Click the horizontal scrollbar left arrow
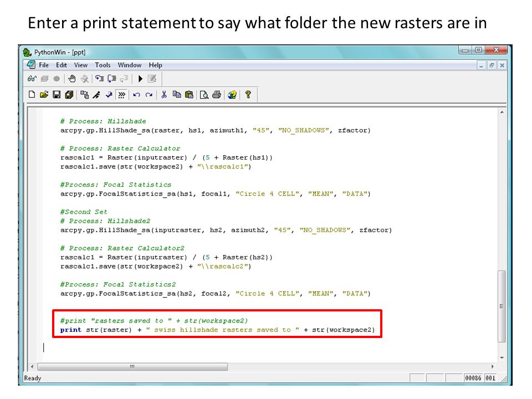 32,367
